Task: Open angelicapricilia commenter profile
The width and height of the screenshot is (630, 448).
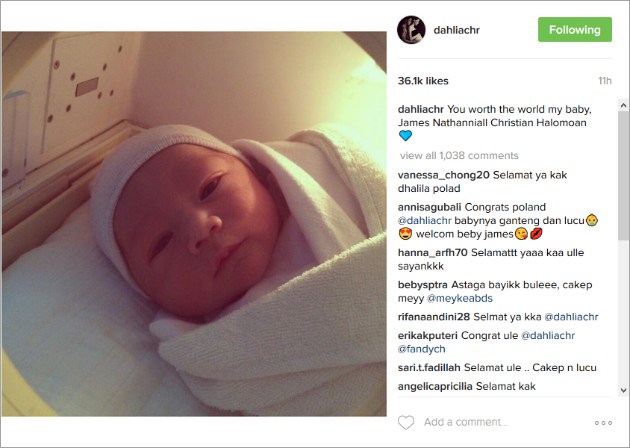Action: pyautogui.click(x=435, y=387)
